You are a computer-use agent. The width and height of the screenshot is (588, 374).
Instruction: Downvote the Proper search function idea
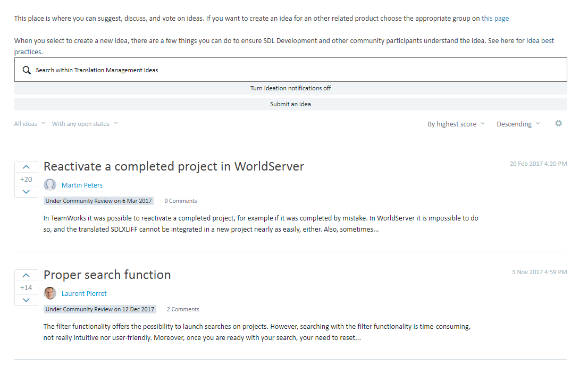pos(26,300)
